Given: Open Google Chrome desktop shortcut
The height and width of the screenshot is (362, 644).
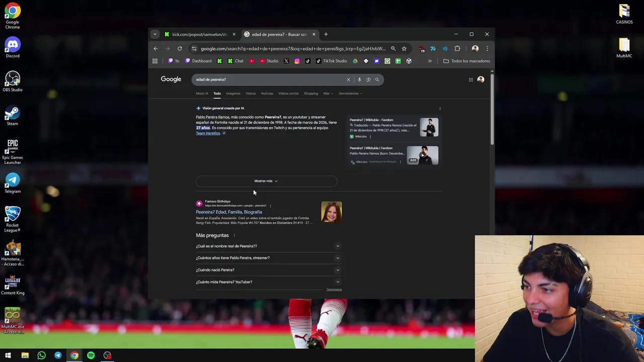Looking at the screenshot, I should point(13,15).
